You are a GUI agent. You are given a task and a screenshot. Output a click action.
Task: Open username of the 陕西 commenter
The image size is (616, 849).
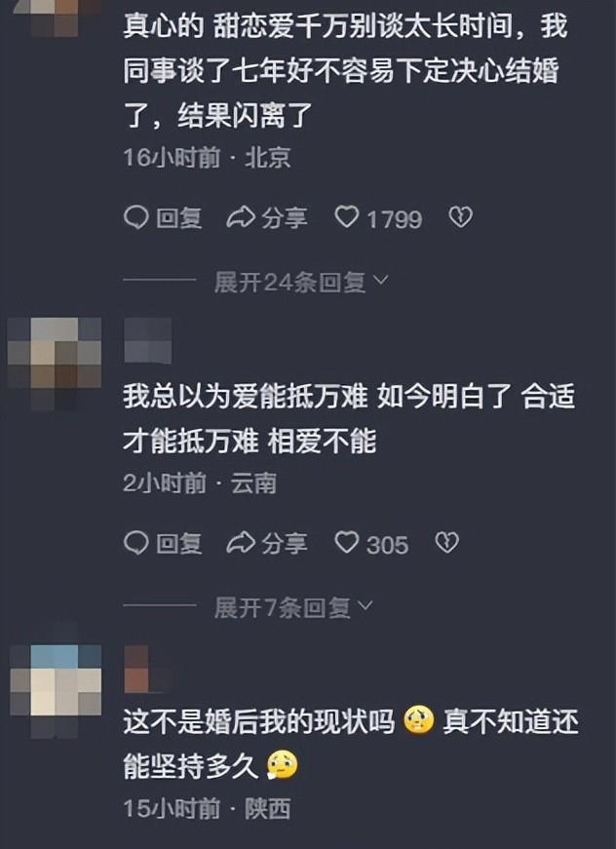coord(144,670)
